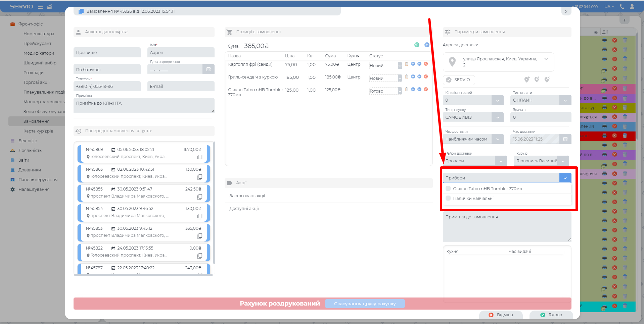This screenshot has width=644, height=324.
Task: Select Карта кур'єрів menu item
Action: 38,131
